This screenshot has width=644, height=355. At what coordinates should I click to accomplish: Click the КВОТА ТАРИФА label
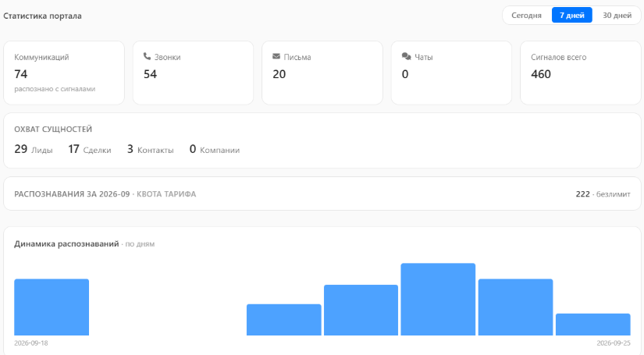[x=166, y=194]
